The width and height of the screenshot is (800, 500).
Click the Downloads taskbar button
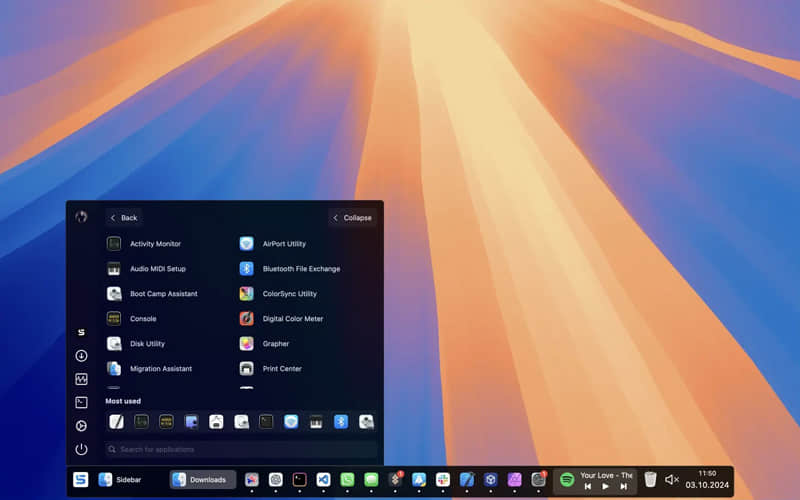tap(203, 480)
